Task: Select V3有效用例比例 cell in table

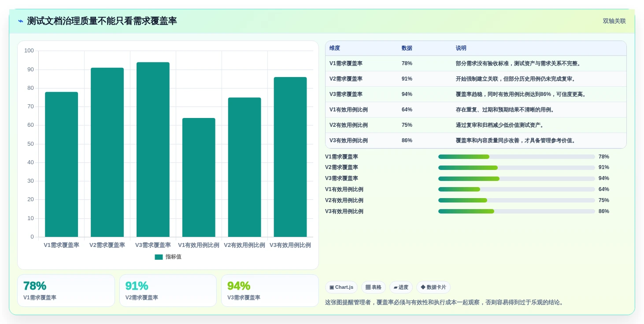Action: (x=348, y=141)
